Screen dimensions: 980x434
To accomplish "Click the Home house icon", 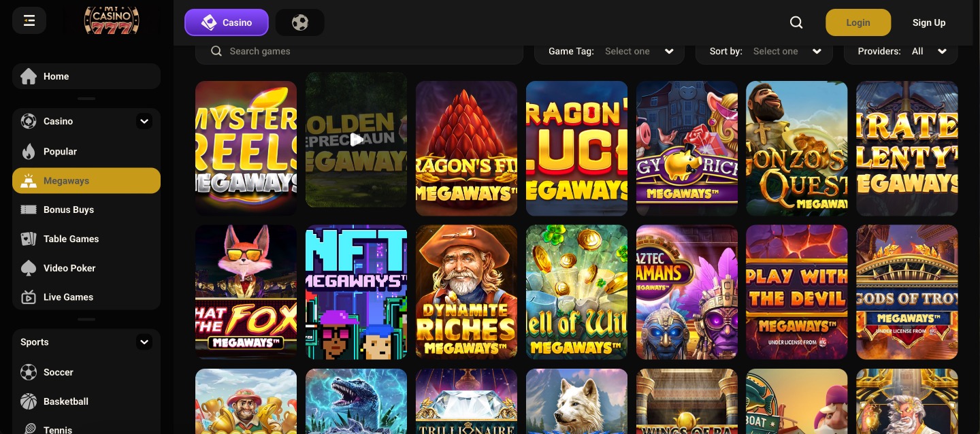I will 29,76.
